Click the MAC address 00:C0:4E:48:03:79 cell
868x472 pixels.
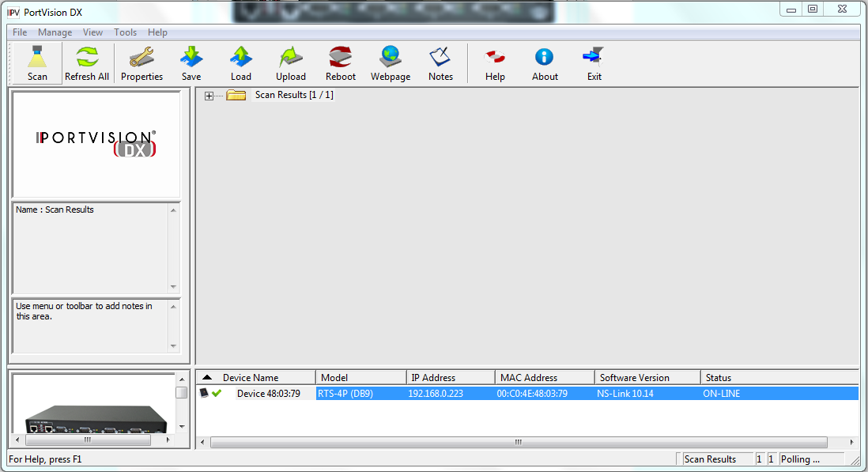coord(532,394)
